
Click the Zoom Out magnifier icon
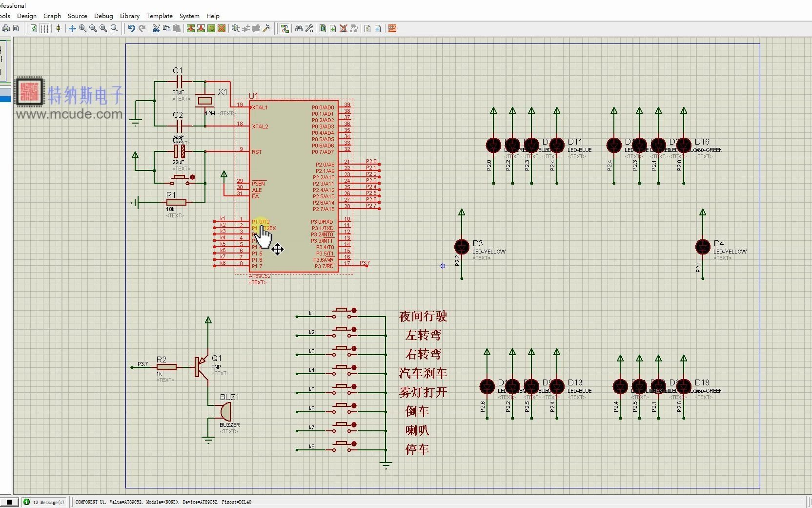93,28
